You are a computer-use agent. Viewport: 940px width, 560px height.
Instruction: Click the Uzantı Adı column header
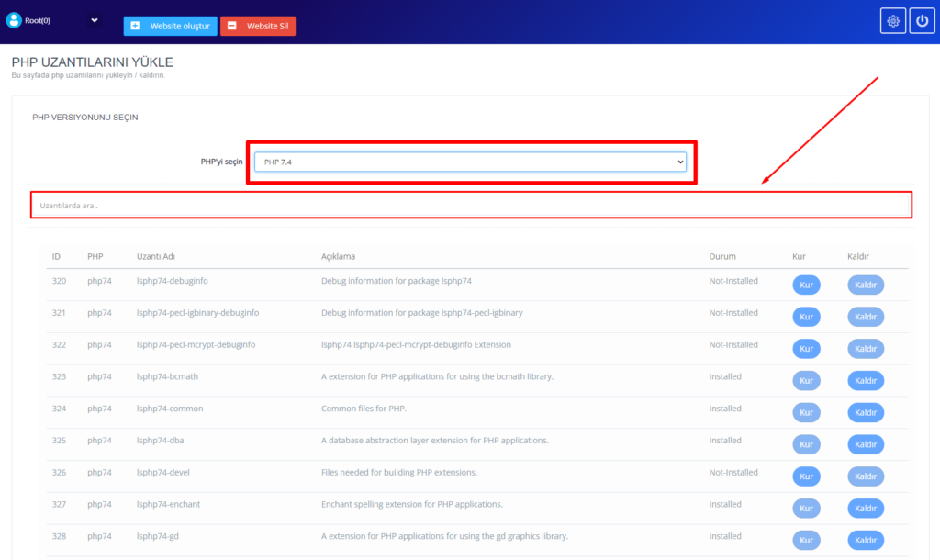click(x=156, y=257)
